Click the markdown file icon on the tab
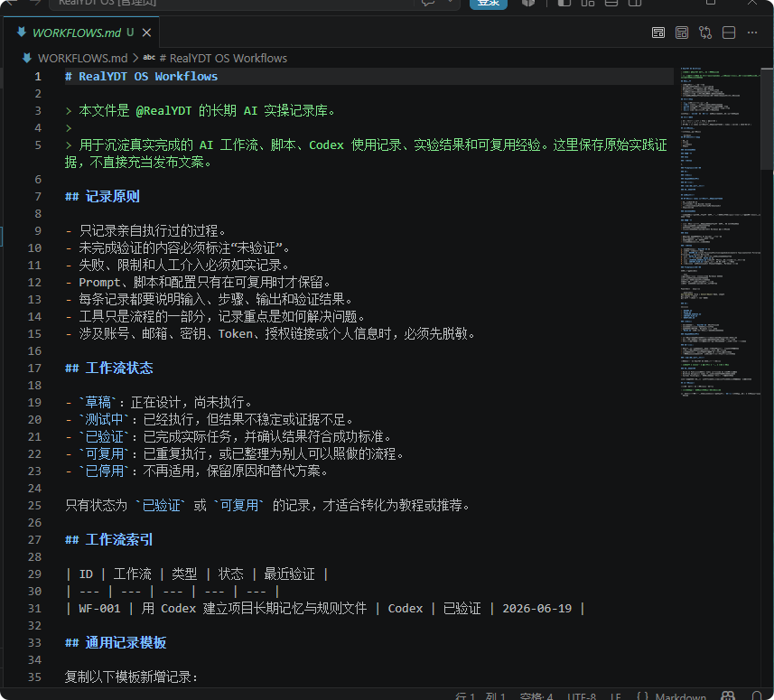This screenshot has width=774, height=700. click(22, 33)
